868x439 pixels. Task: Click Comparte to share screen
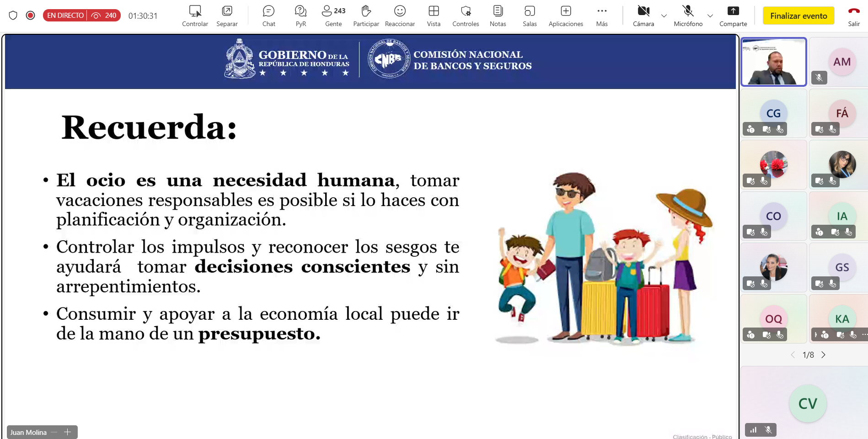pyautogui.click(x=733, y=16)
